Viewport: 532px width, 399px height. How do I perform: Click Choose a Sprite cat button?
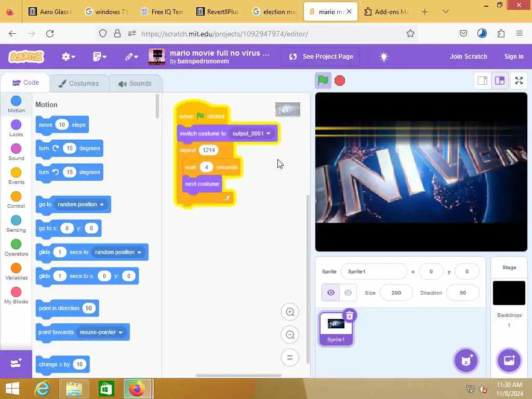pos(466,361)
